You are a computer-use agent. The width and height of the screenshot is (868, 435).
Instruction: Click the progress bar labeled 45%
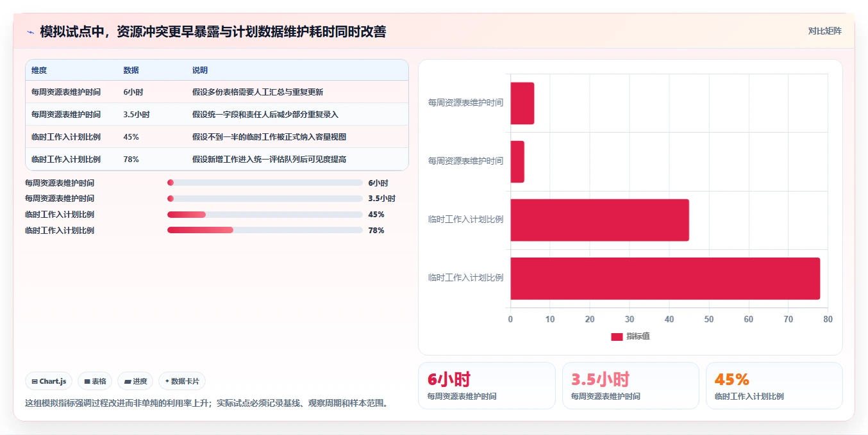coord(265,215)
